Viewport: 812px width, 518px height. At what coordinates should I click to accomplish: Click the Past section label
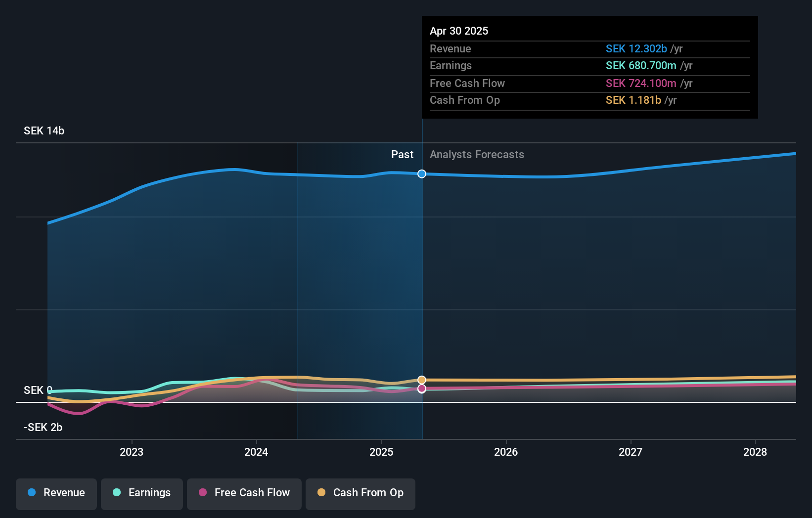click(x=402, y=154)
